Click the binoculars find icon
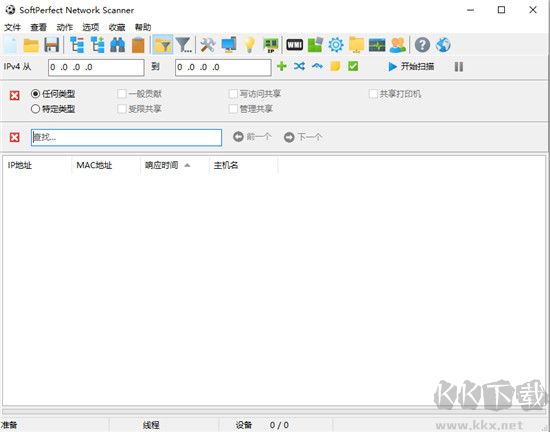The height and width of the screenshot is (432, 550). tap(118, 45)
